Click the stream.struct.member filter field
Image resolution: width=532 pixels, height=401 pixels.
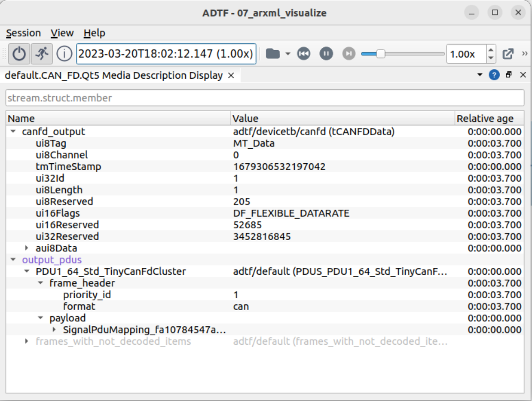coord(265,98)
